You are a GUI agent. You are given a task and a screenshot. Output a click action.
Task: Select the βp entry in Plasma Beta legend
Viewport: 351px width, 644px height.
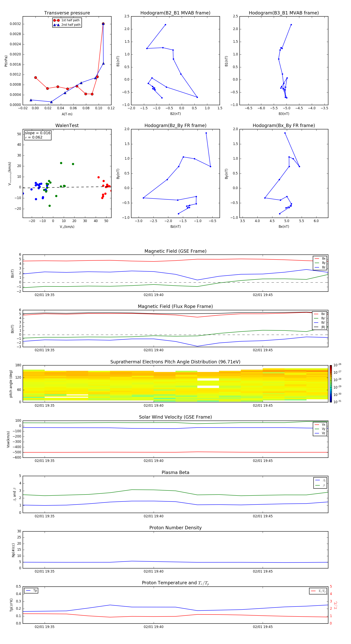(x=321, y=480)
